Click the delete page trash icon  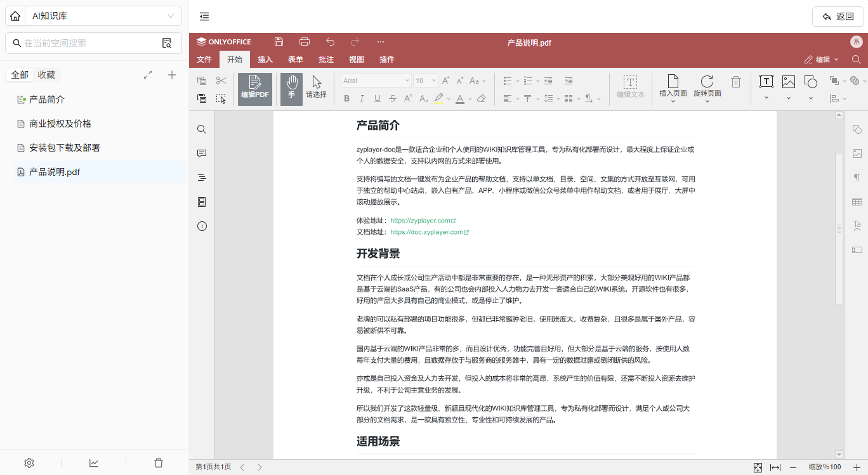(736, 82)
